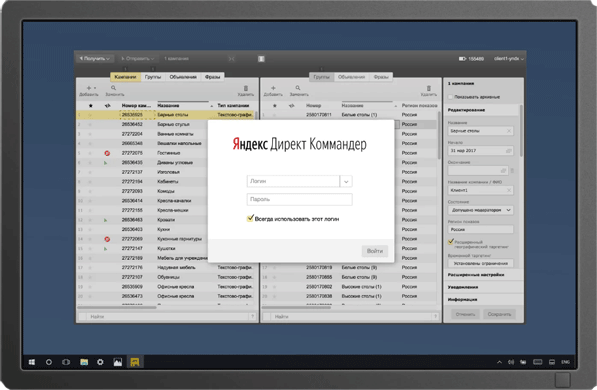Switch to the Объявления tab in left panel
The height and width of the screenshot is (390, 597).
point(183,77)
